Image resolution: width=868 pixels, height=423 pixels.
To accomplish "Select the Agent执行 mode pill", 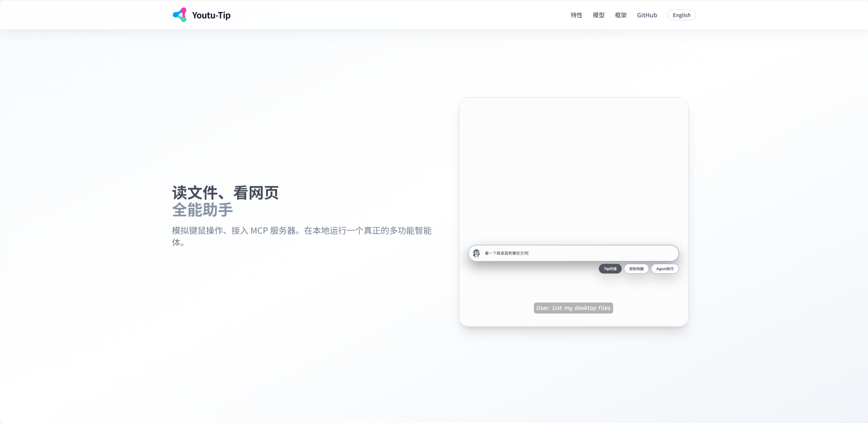I will [665, 269].
